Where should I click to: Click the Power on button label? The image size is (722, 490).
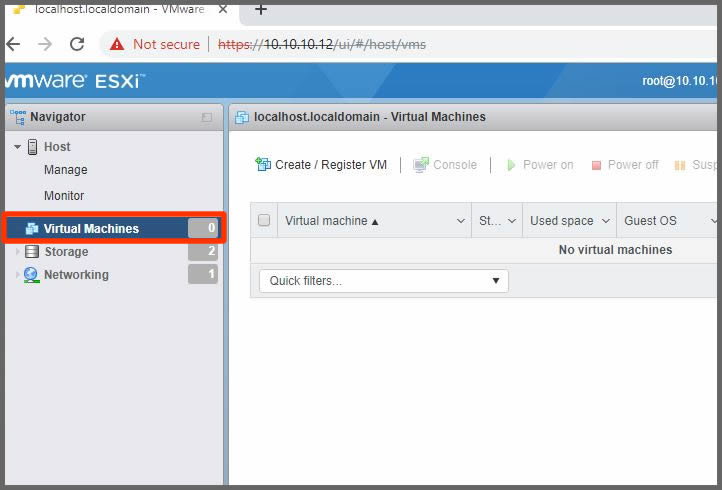tap(548, 164)
